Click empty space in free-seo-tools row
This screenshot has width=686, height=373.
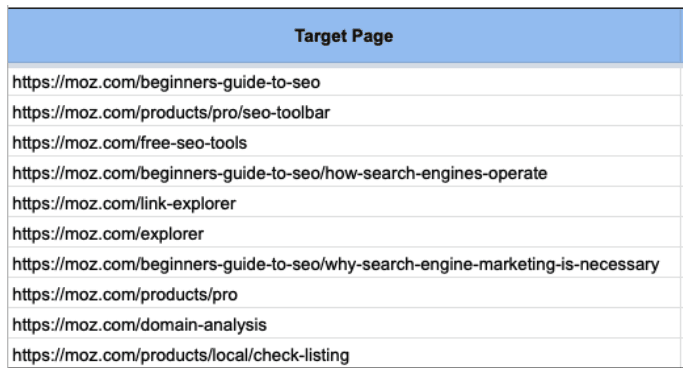point(464,143)
